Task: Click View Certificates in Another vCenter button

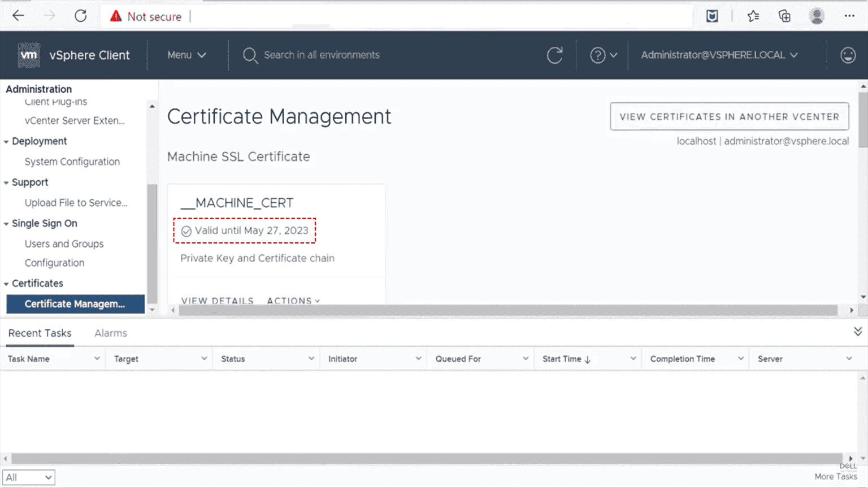Action: [x=729, y=116]
